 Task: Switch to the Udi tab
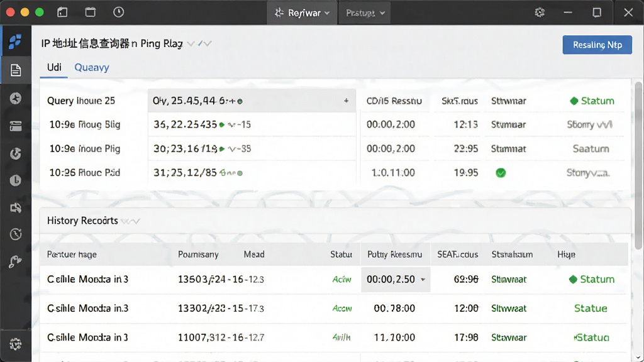(54, 67)
